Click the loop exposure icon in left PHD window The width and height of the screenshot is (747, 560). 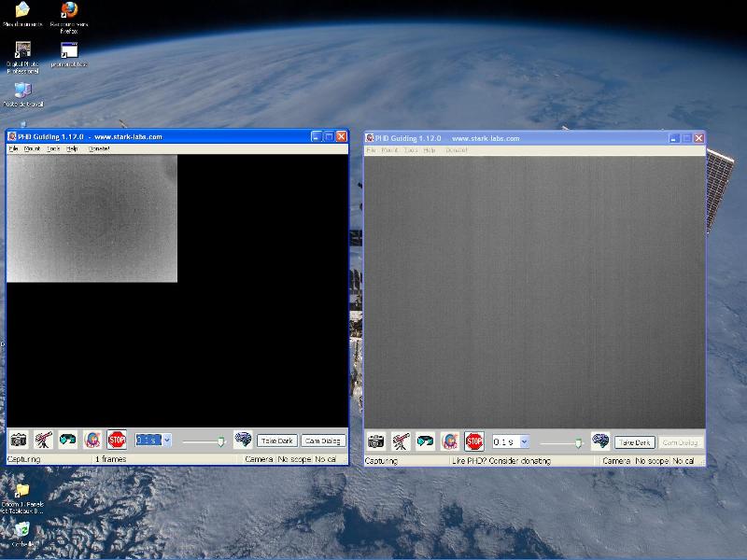pyautogui.click(x=67, y=440)
